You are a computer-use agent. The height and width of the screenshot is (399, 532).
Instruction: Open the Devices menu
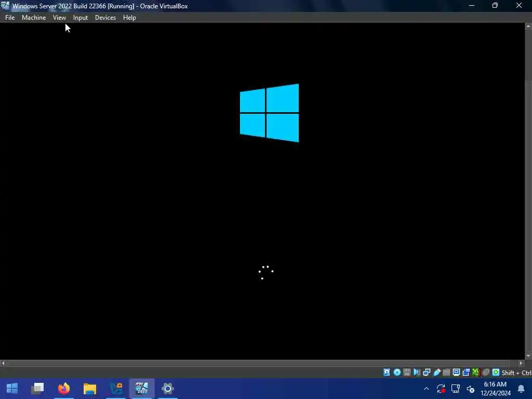105,18
